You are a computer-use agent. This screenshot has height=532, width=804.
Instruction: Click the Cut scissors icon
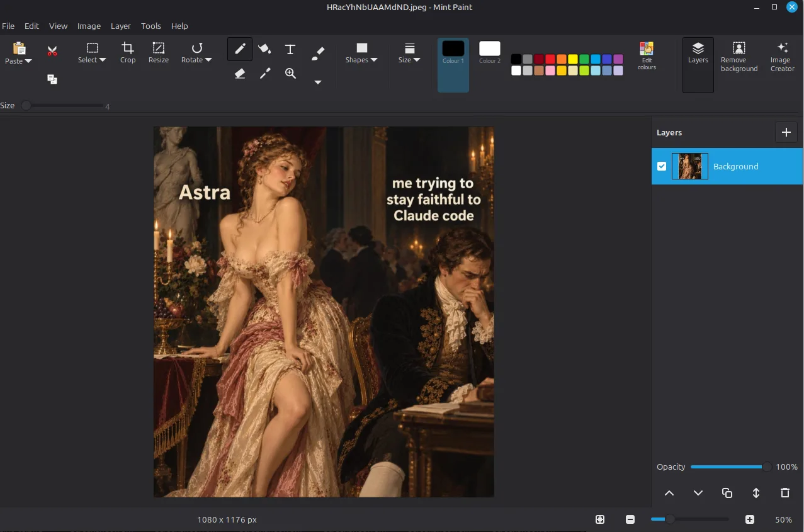pos(52,51)
